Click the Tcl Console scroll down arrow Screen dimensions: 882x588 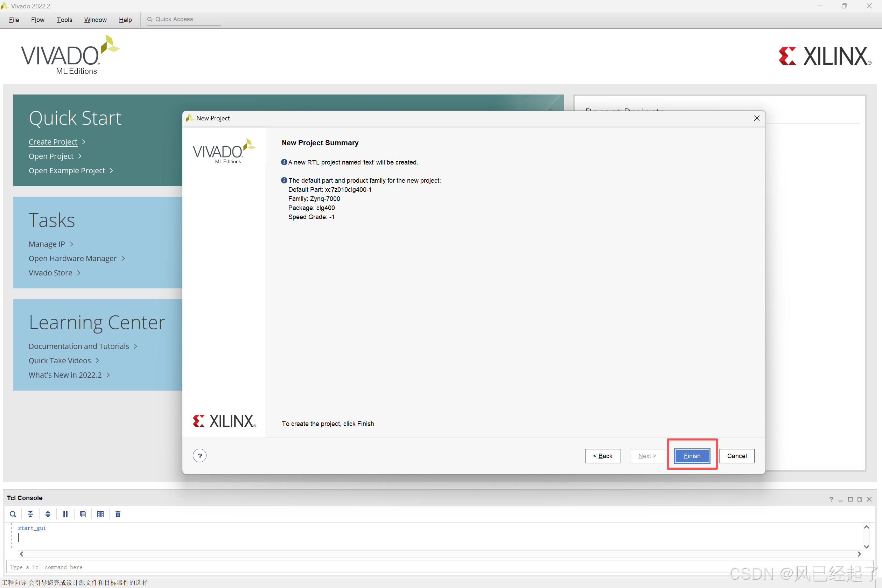click(866, 546)
